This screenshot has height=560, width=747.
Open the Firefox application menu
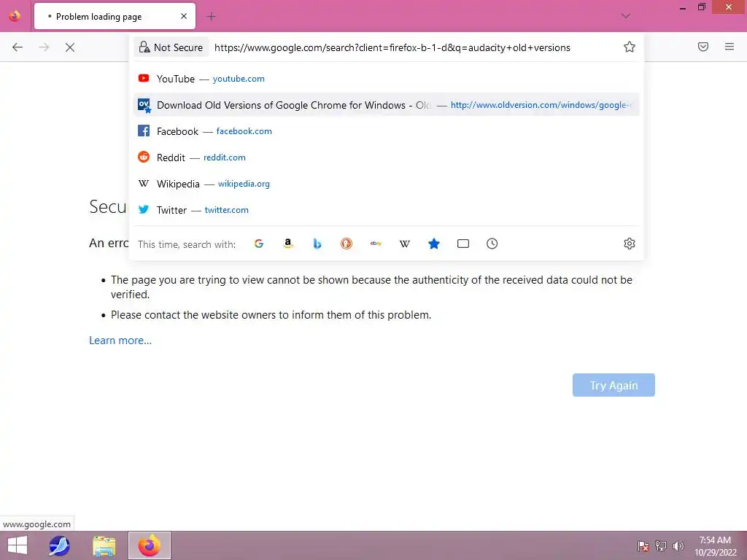pos(729,47)
